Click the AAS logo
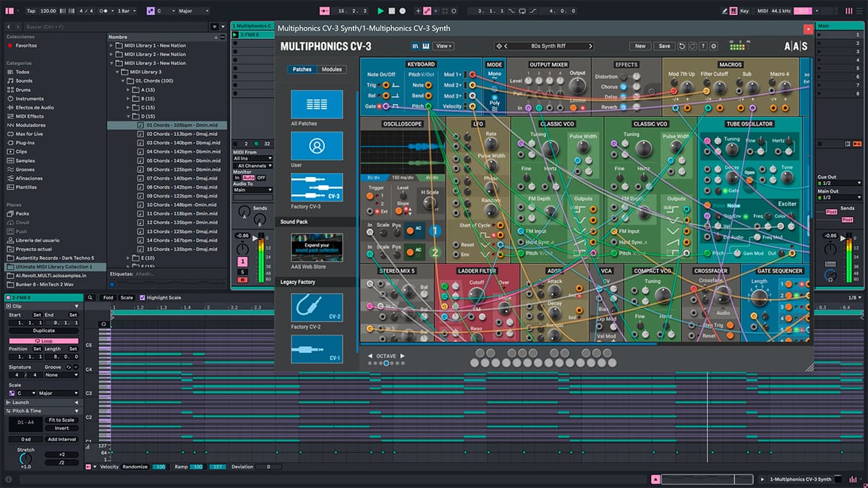The image size is (868, 488). (794, 46)
